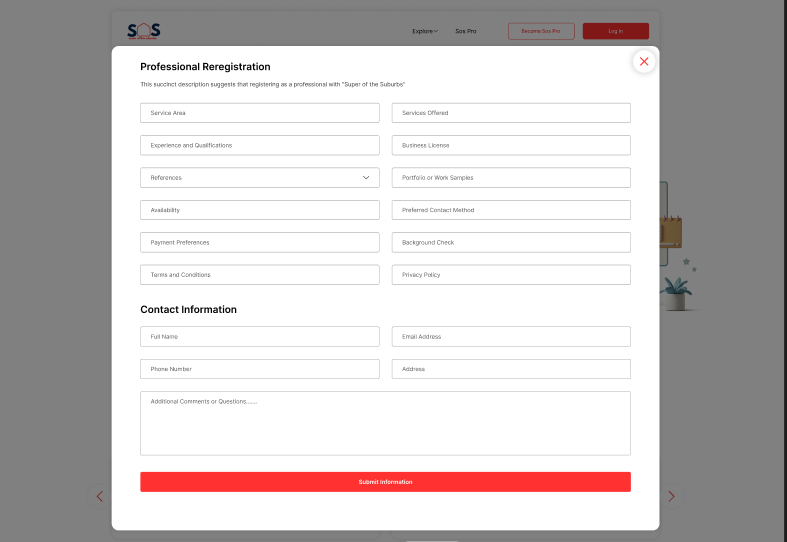Click the SOS logo in the header
This screenshot has height=542, width=787.
[144, 31]
